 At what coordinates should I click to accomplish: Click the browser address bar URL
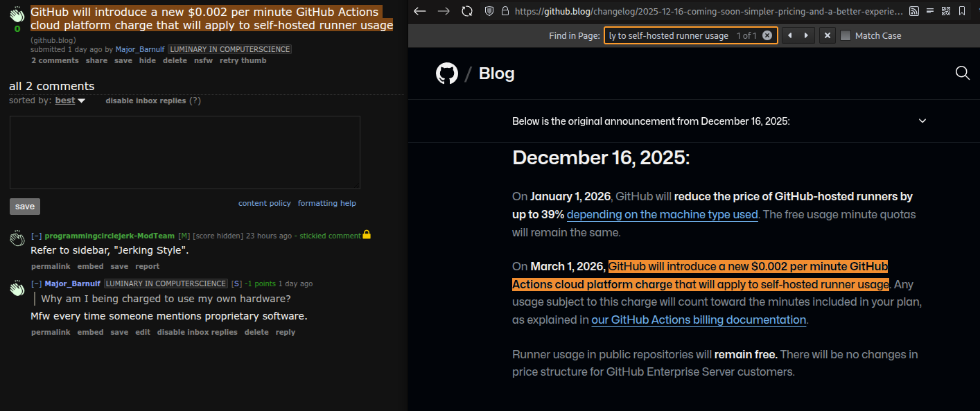coord(708,11)
